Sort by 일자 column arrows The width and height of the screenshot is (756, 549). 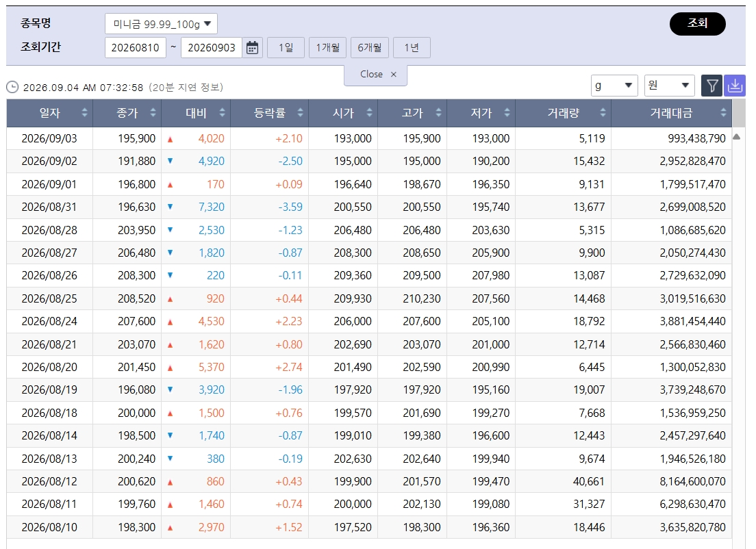(85, 113)
